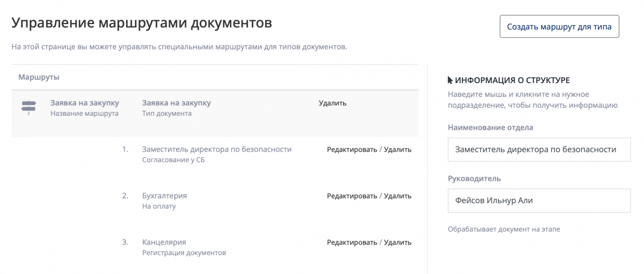The width and height of the screenshot is (644, 274).
Task: Delete the Заместитель директора по безопасности step
Action: [x=398, y=150]
